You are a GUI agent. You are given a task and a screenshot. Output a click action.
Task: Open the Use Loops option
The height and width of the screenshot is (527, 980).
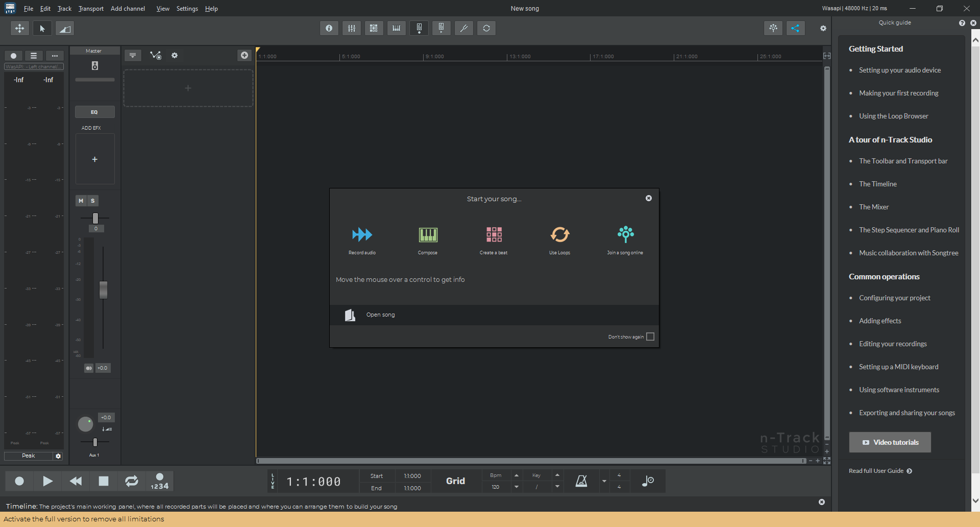point(559,235)
